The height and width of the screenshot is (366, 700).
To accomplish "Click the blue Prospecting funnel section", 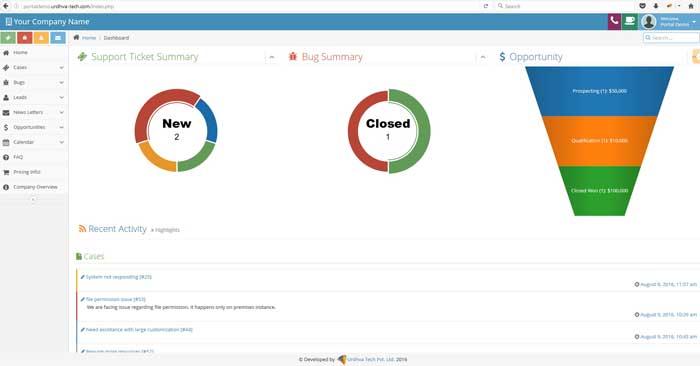I will pyautogui.click(x=599, y=91).
